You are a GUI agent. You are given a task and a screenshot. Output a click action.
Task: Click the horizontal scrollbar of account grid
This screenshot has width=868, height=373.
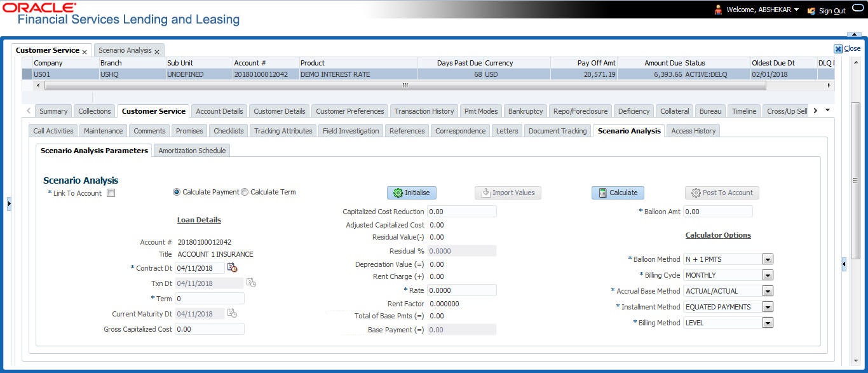coord(404,85)
